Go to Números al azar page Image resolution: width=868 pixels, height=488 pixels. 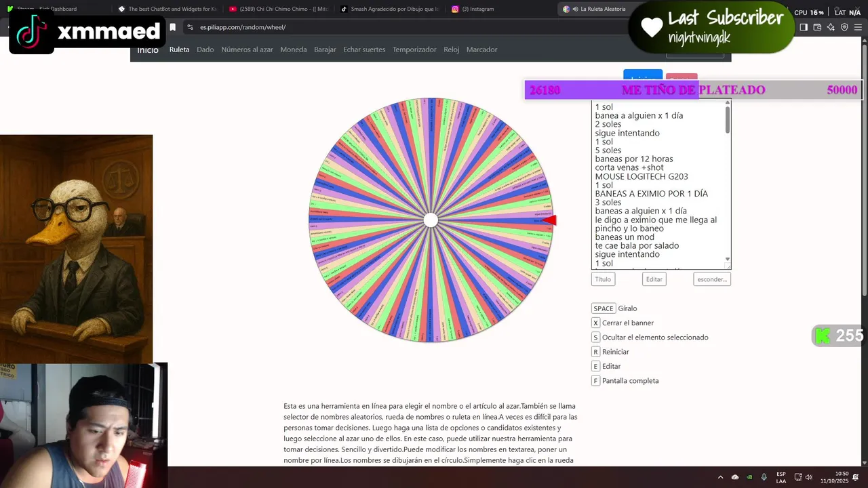[247, 49]
